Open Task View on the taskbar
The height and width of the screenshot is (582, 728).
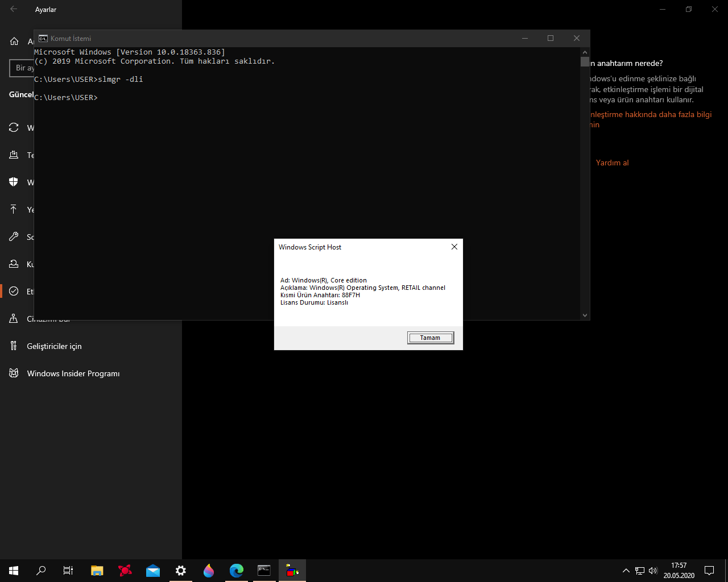click(x=68, y=571)
